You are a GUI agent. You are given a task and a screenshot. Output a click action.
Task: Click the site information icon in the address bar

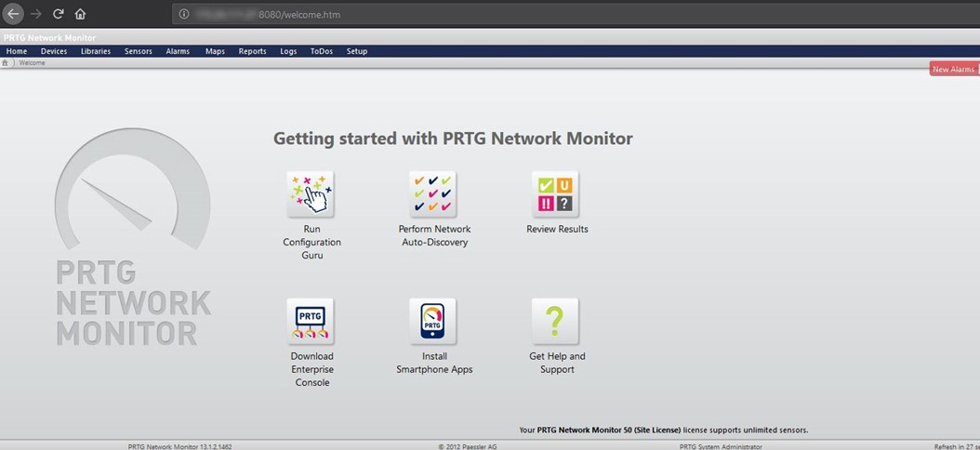click(x=184, y=14)
